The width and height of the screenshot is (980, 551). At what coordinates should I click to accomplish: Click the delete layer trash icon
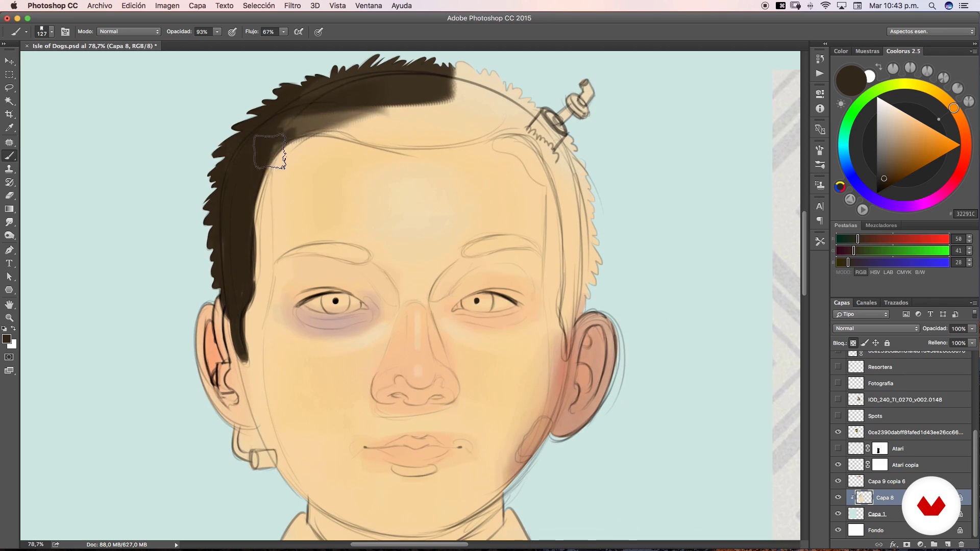click(x=962, y=544)
